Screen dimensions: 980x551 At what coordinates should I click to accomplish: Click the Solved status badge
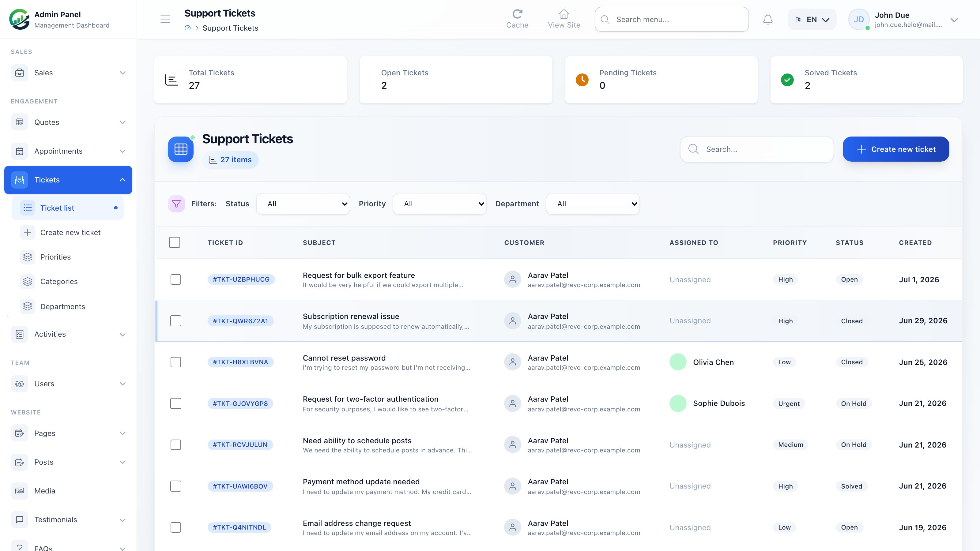click(851, 486)
